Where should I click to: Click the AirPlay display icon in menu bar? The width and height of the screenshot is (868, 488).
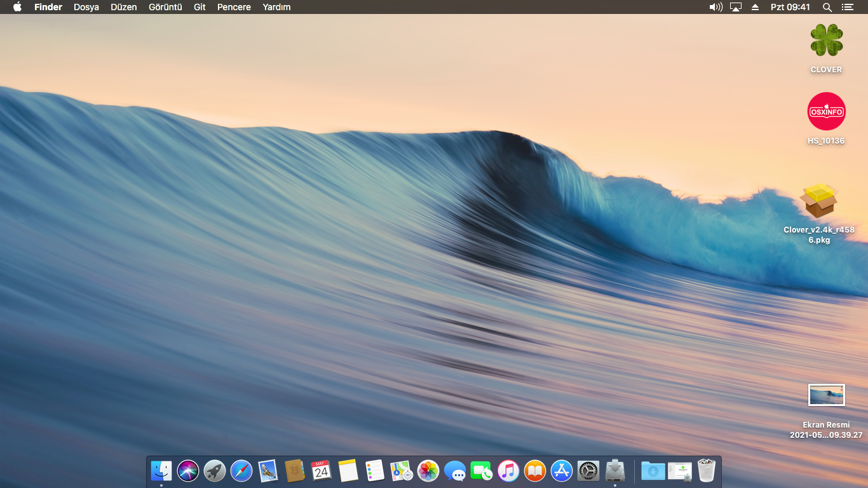pyautogui.click(x=736, y=7)
